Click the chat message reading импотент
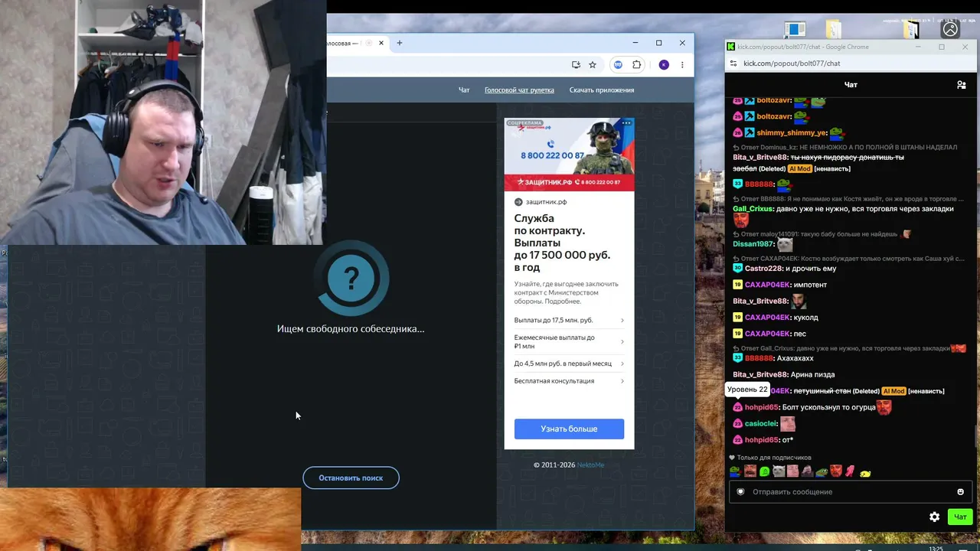 tap(811, 285)
